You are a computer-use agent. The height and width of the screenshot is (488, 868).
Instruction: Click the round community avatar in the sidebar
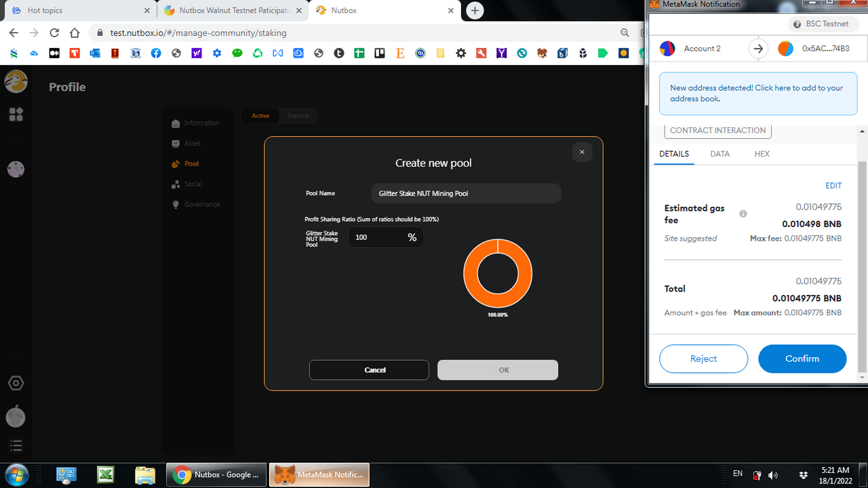click(x=16, y=169)
